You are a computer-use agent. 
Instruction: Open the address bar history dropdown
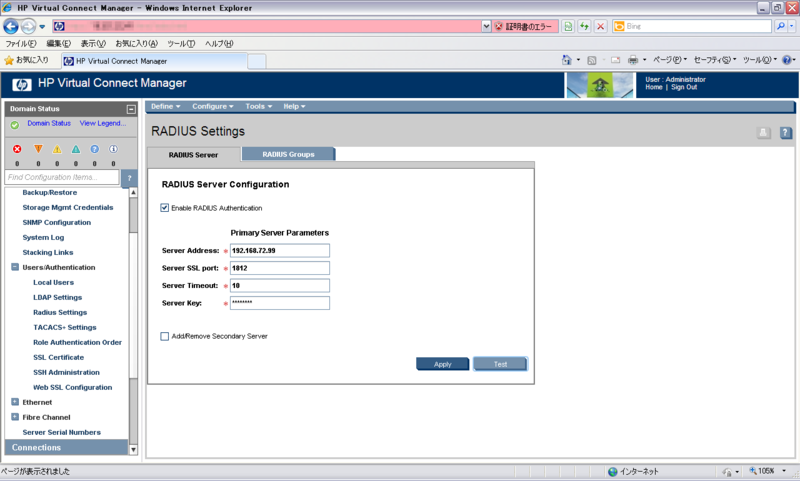(x=486, y=26)
